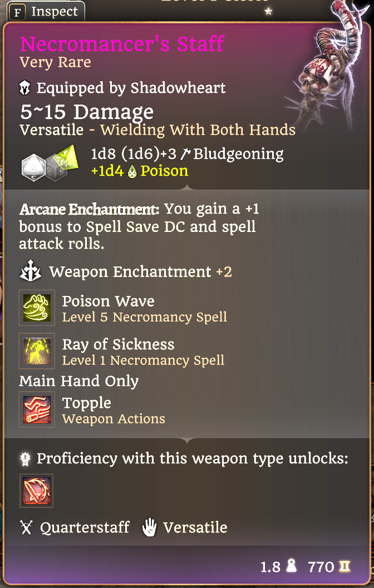The height and width of the screenshot is (588, 374).
Task: Click the proficiency badge icon
Action: point(26,459)
